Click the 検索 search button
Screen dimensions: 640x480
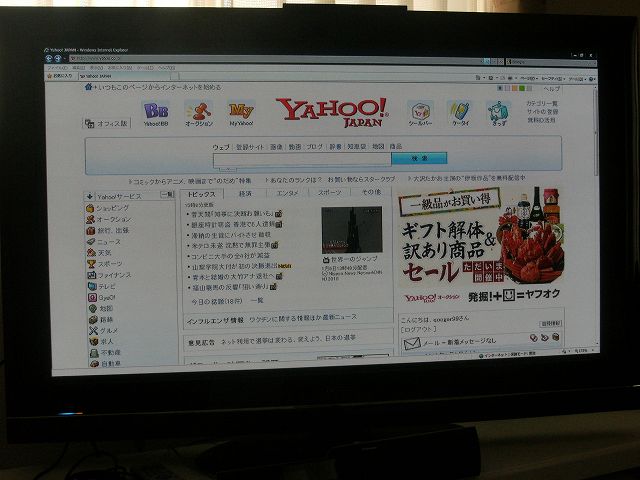(419, 158)
